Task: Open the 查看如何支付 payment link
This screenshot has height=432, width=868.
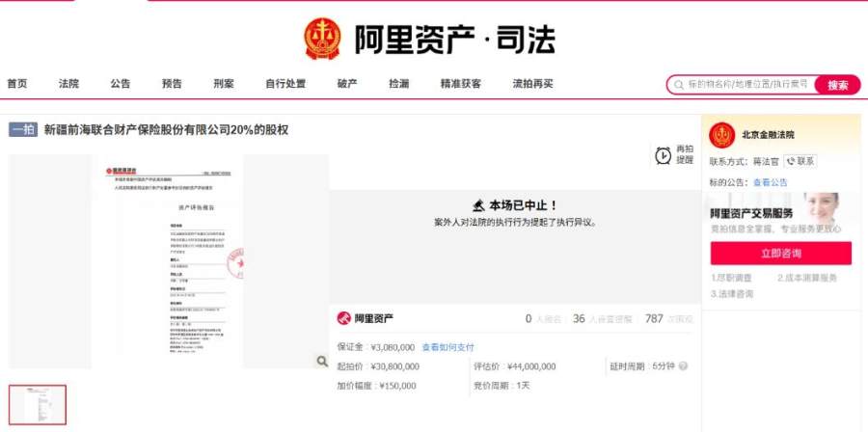Action: [448, 347]
